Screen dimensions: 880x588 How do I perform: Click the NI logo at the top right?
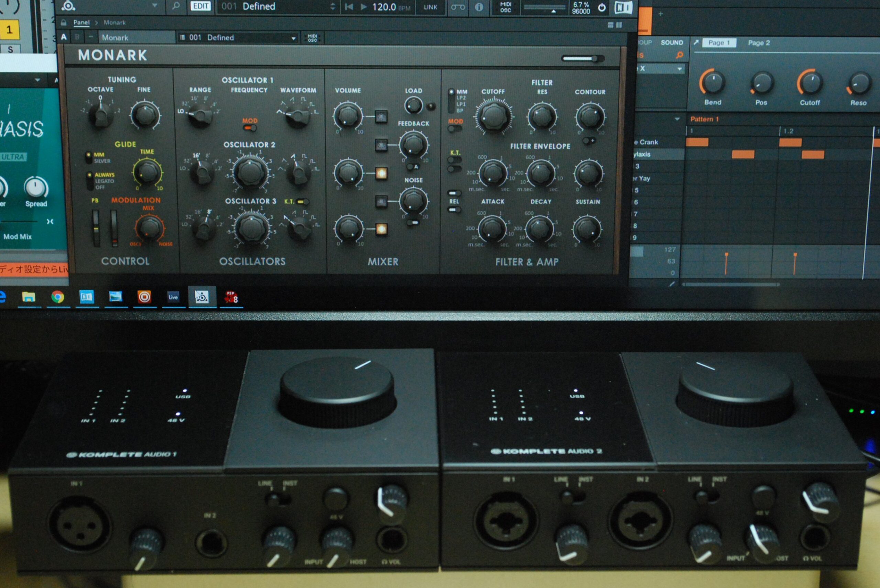click(625, 8)
